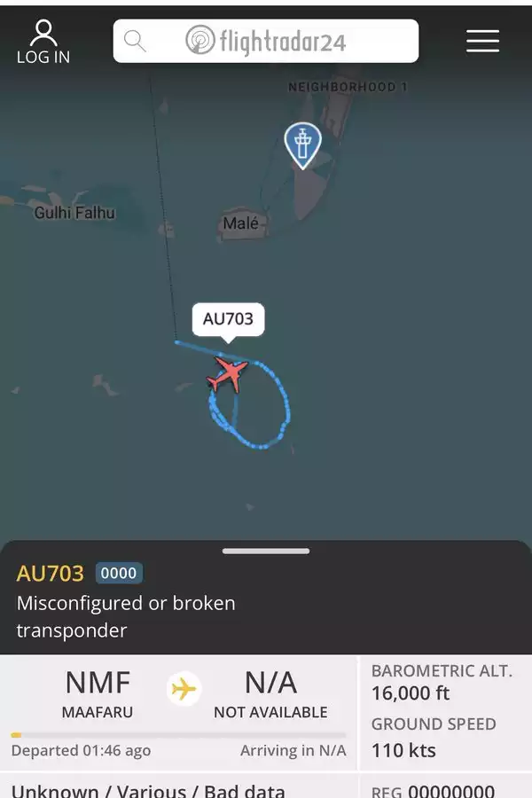This screenshot has height=798, width=532.
Task: Tap the 0000 squawk code badge
Action: click(119, 573)
